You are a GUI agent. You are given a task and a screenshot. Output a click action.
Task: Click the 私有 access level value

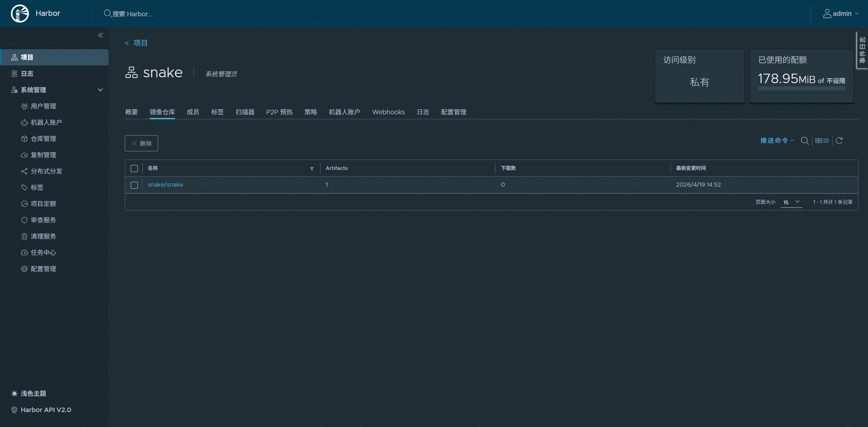(699, 82)
